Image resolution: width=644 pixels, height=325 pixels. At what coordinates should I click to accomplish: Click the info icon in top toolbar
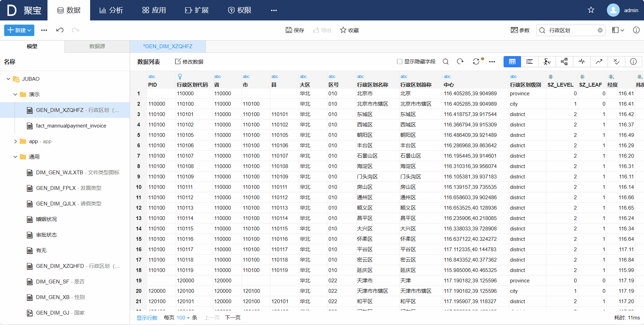pos(636,30)
